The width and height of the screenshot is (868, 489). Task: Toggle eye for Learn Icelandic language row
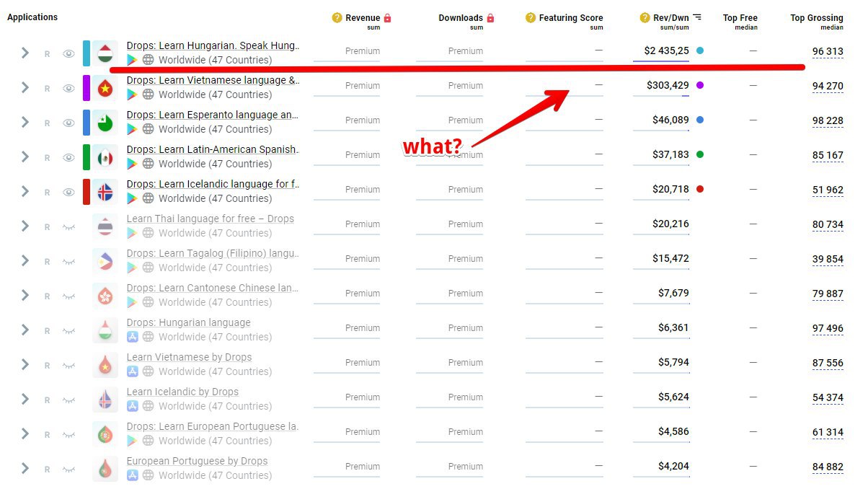click(x=68, y=192)
